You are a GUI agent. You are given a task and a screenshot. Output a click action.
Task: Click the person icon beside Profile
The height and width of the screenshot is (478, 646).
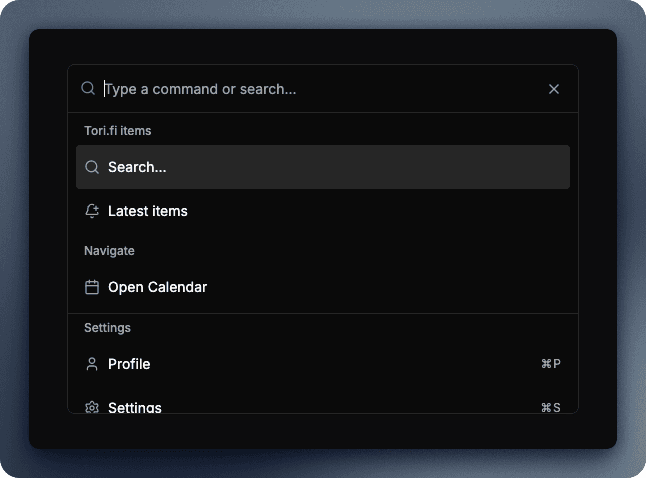point(92,364)
